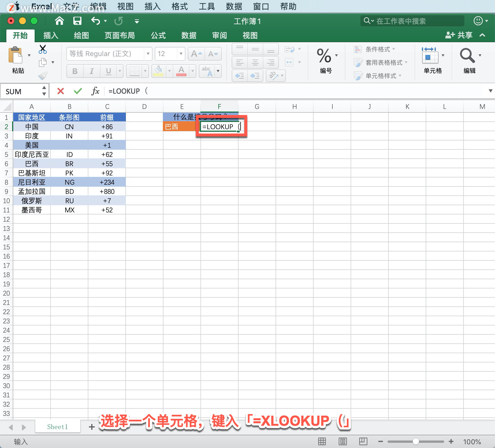Viewport: 495px width, 448px height.
Task: Add a new sheet with plus button
Action: pos(92,427)
